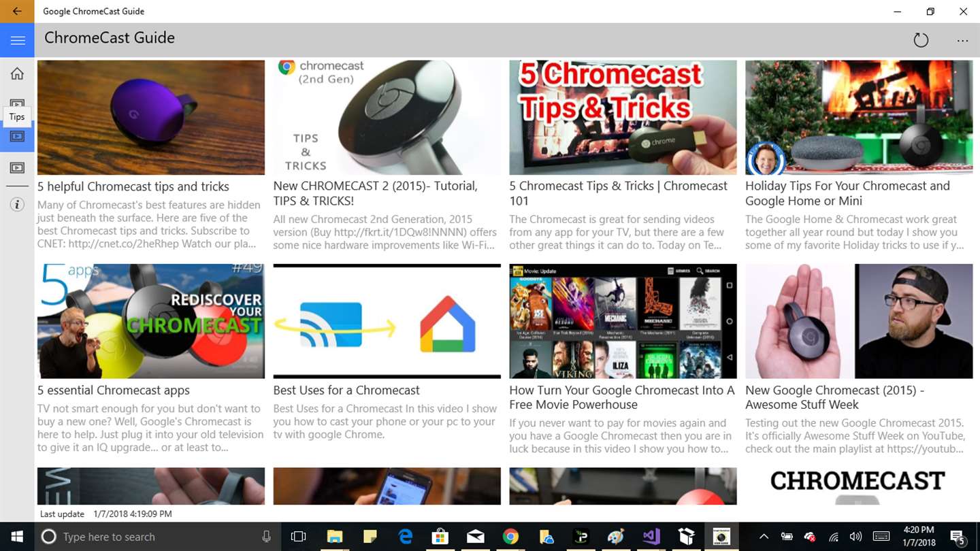Open title 'How Turn Your Google Chromecast Into A Free Movie Powerhouse'
Image resolution: width=980 pixels, height=551 pixels.
pos(622,397)
